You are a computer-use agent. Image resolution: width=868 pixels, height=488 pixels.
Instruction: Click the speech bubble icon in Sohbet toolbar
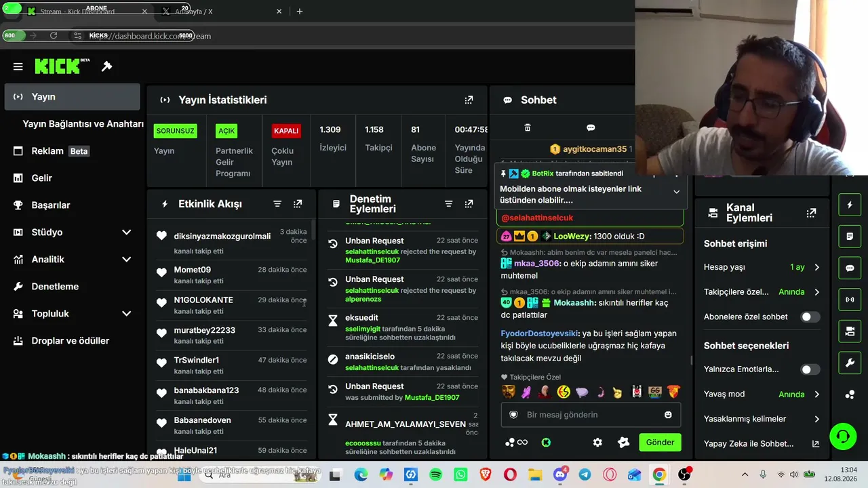[x=591, y=127]
